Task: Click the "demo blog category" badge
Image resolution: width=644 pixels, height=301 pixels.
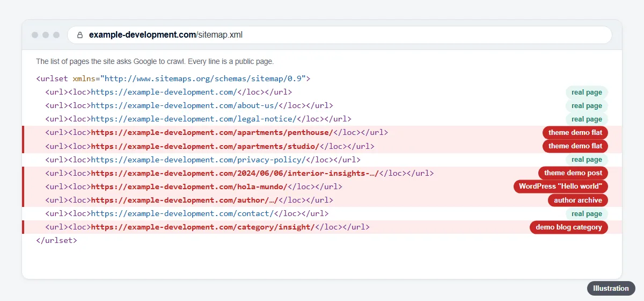Action: tap(569, 227)
